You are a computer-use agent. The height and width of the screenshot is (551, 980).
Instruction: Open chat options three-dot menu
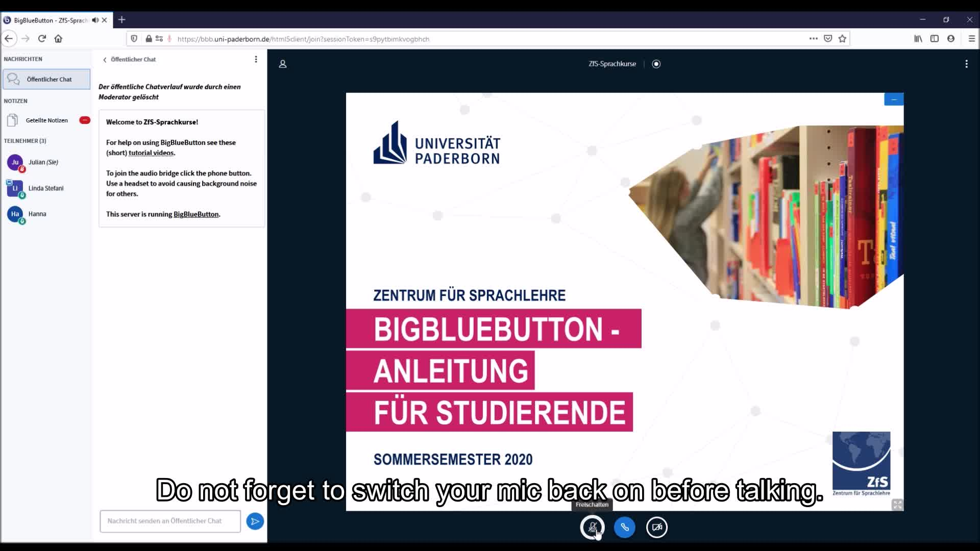point(256,59)
